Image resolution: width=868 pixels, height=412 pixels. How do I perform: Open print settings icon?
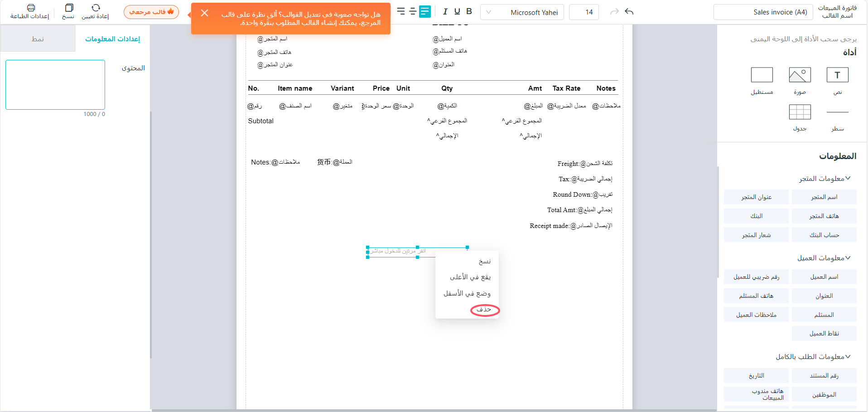click(30, 8)
